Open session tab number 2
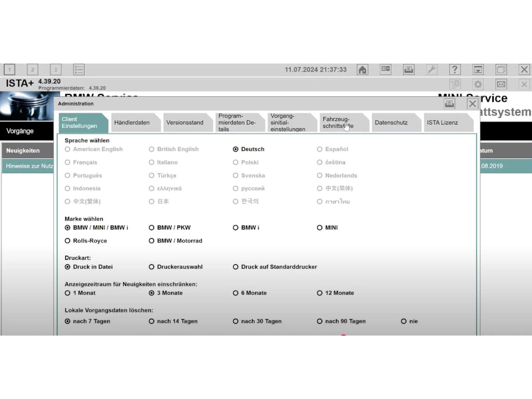The image size is (532, 399). coord(32,69)
